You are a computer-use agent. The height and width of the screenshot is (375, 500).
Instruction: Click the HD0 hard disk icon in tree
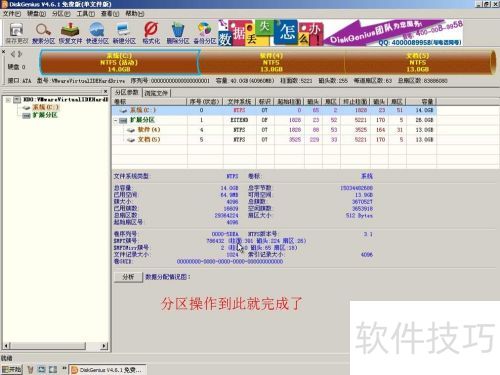[17, 99]
